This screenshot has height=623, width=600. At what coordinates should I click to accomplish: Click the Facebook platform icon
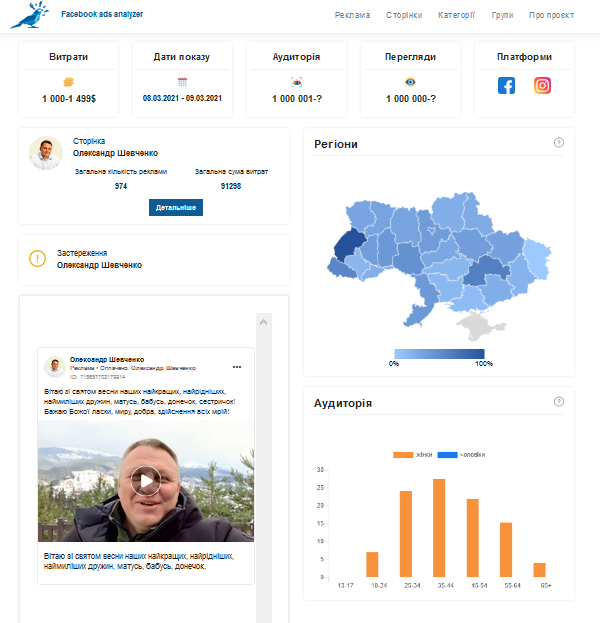pos(507,86)
